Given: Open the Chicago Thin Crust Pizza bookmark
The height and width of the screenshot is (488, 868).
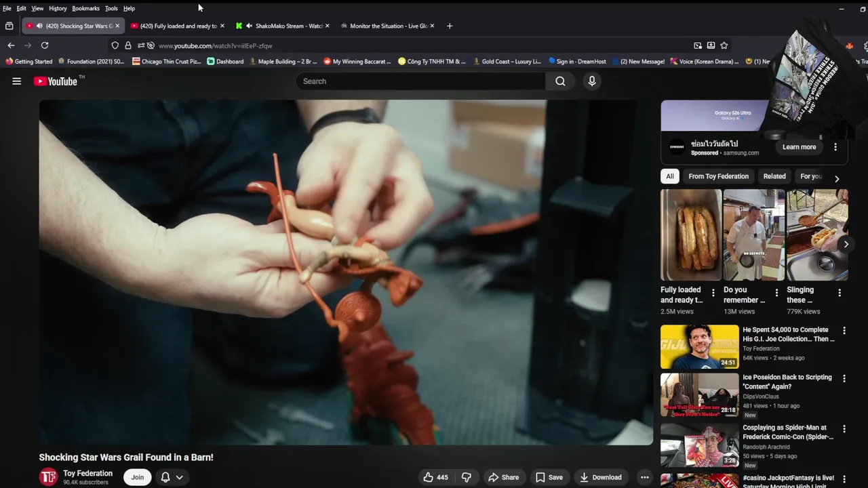Looking at the screenshot, I should pos(167,62).
